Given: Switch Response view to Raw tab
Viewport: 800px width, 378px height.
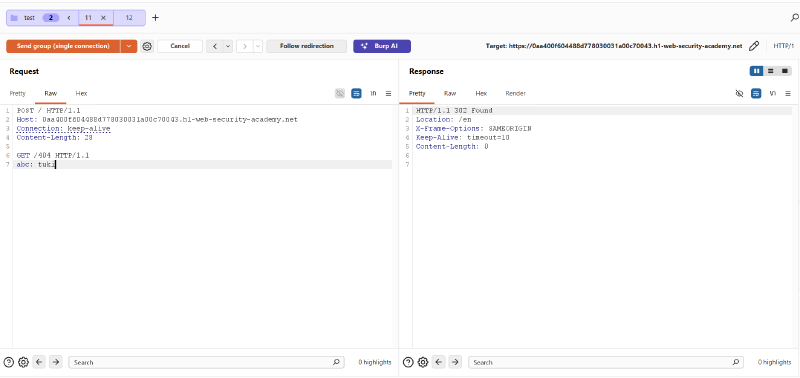Looking at the screenshot, I should pyautogui.click(x=450, y=94).
